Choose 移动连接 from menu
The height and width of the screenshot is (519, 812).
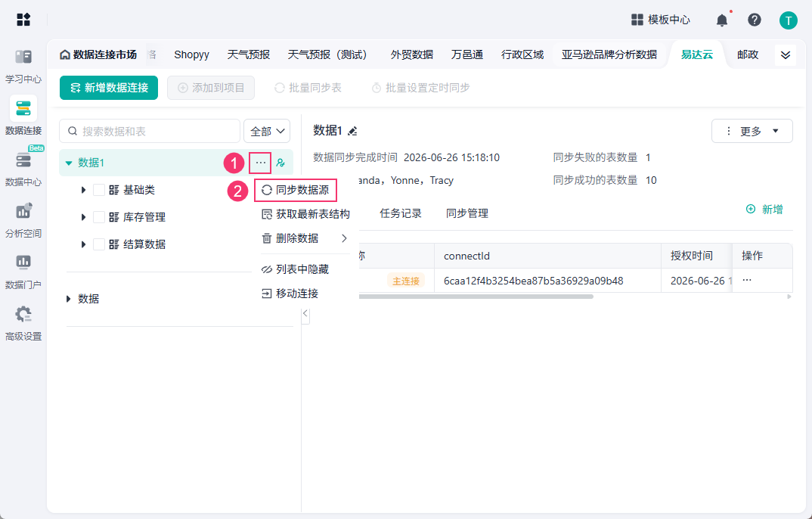point(290,294)
